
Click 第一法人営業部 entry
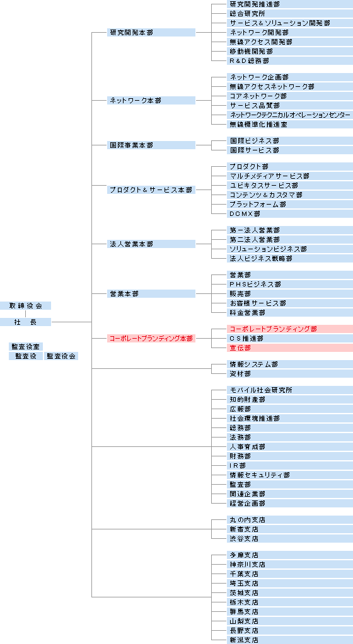(290, 230)
